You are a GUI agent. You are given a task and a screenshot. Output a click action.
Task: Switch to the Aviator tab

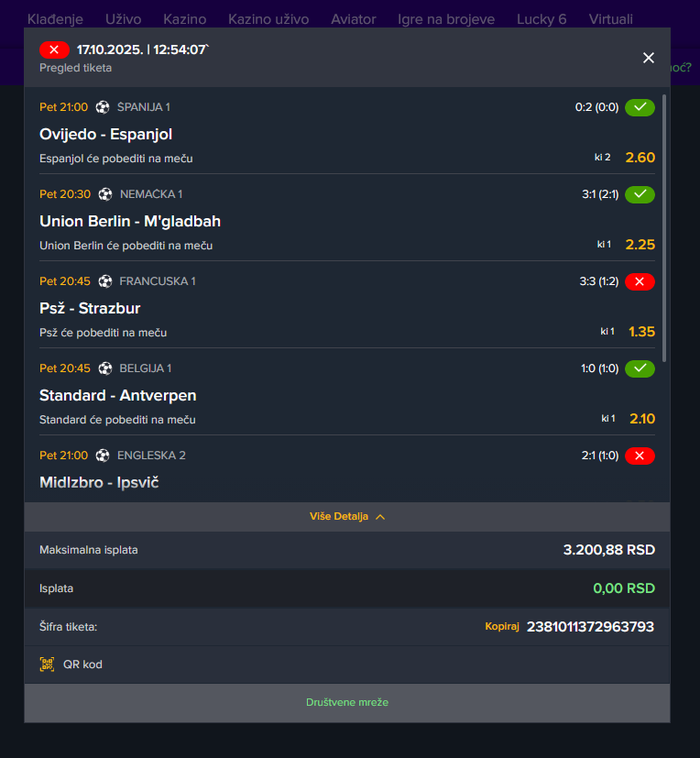(x=353, y=19)
